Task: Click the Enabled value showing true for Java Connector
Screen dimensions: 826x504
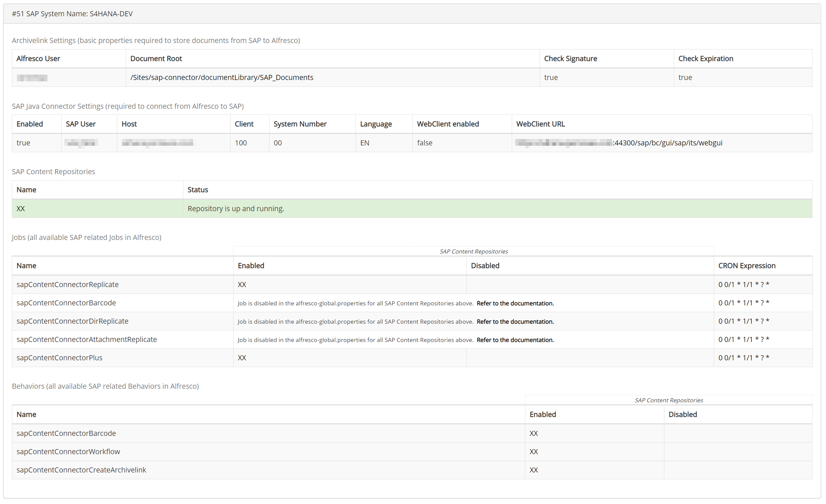Action: click(x=23, y=143)
